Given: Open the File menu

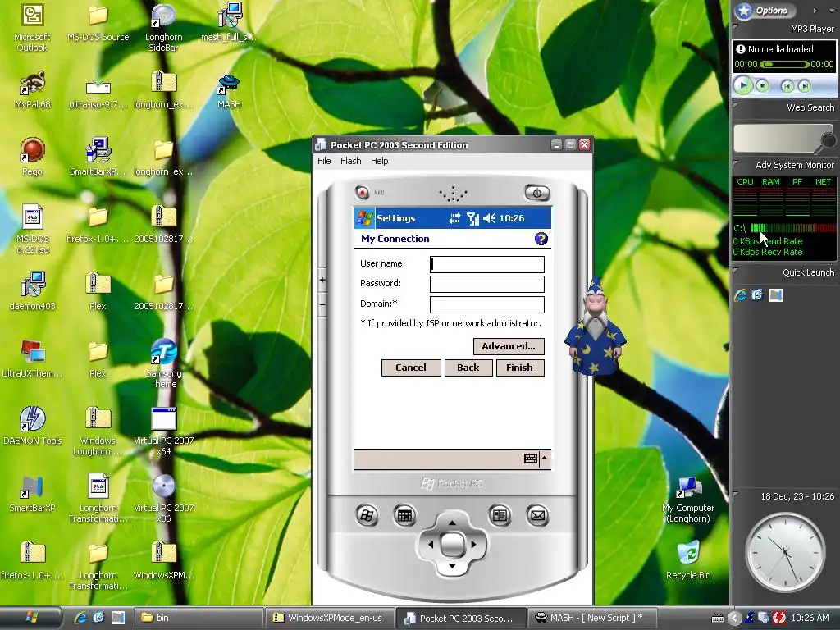Looking at the screenshot, I should 324,161.
